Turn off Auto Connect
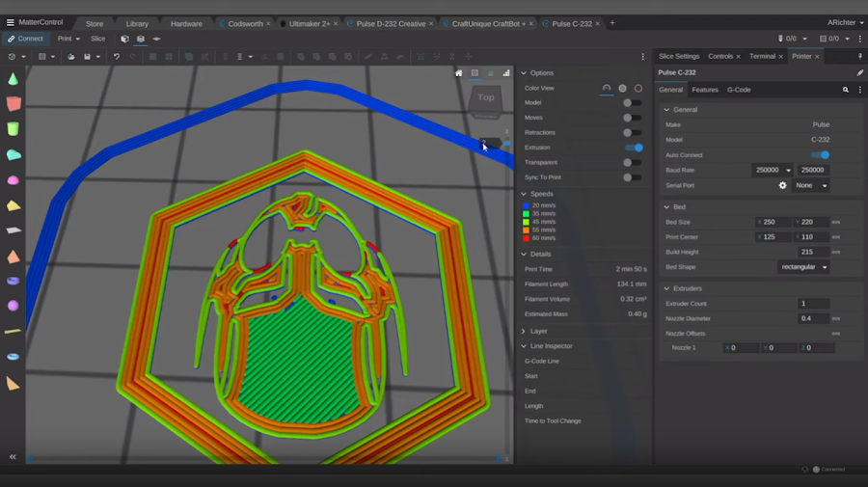Screen dimensions: 868x487 pyautogui.click(x=820, y=154)
